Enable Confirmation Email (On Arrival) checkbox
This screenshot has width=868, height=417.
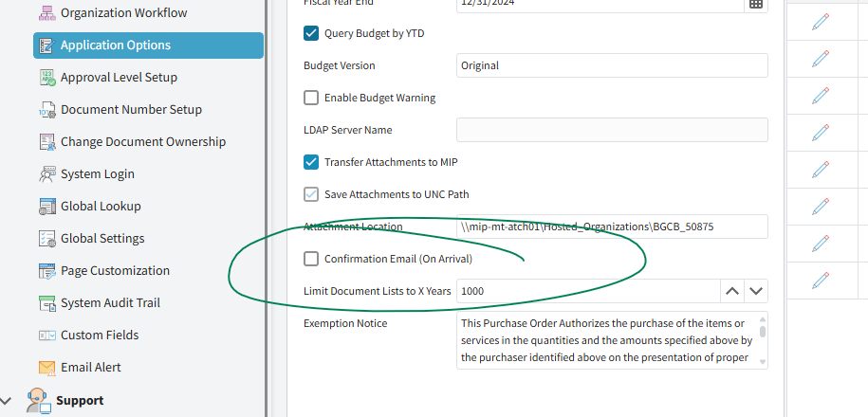(311, 259)
